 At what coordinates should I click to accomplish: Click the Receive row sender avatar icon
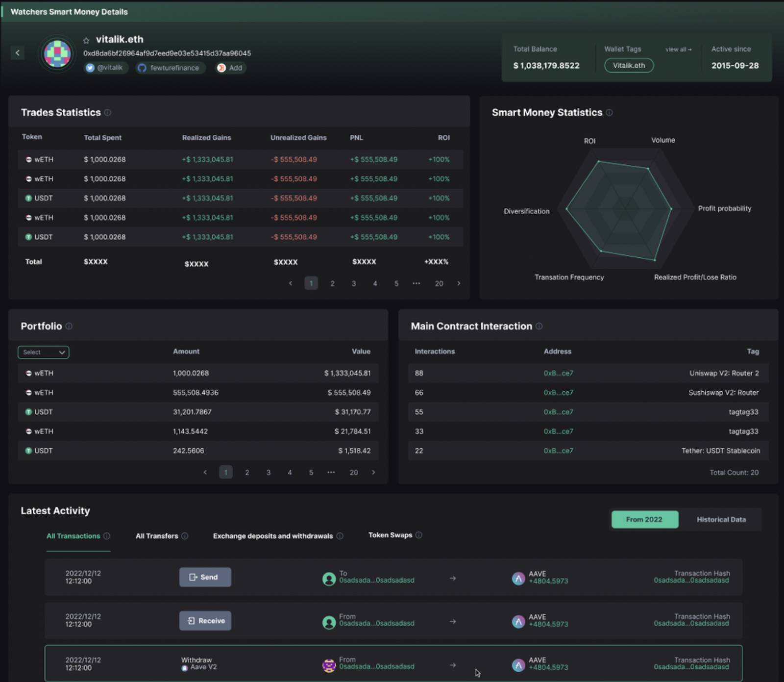tap(329, 623)
